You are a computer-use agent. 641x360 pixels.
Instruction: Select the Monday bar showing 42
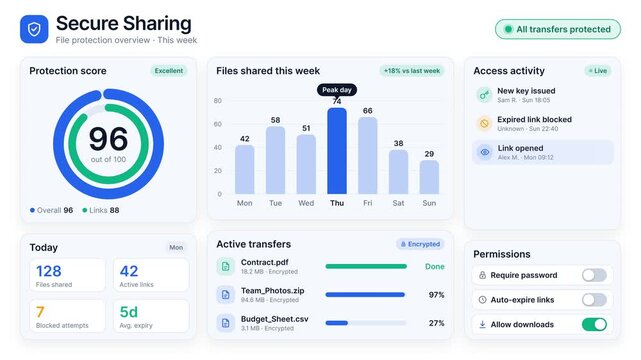(244, 170)
